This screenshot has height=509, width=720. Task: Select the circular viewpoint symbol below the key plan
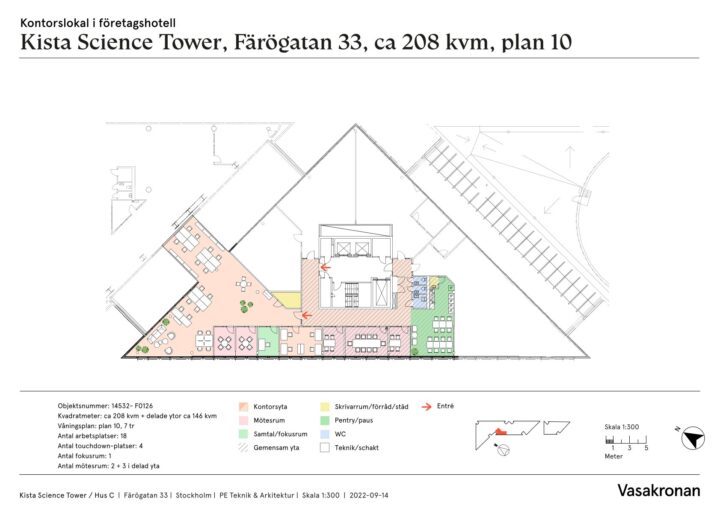click(x=504, y=450)
